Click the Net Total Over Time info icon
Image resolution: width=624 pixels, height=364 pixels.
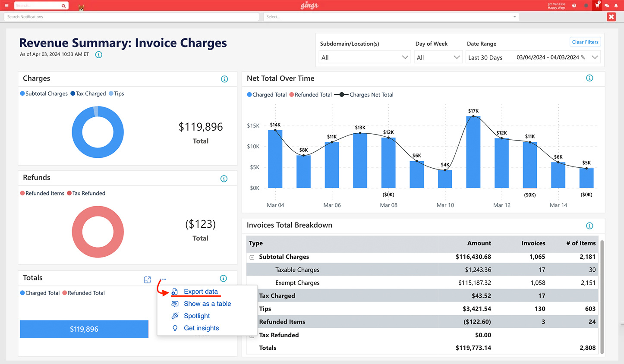point(589,78)
